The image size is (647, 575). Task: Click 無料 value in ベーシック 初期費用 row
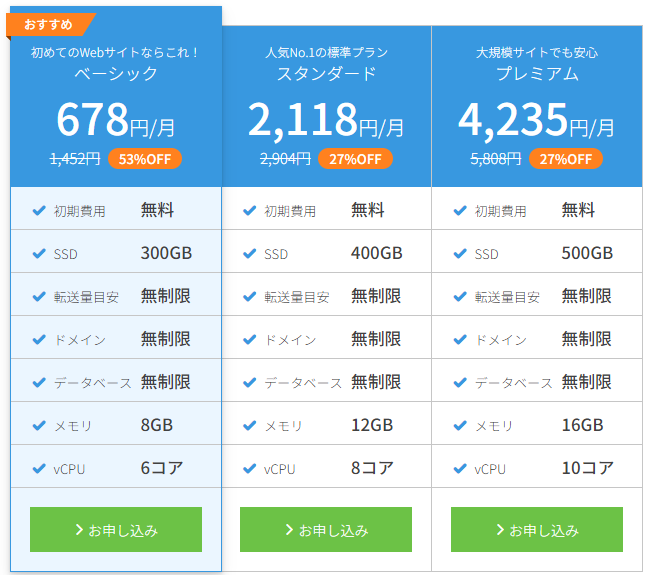coord(157,210)
